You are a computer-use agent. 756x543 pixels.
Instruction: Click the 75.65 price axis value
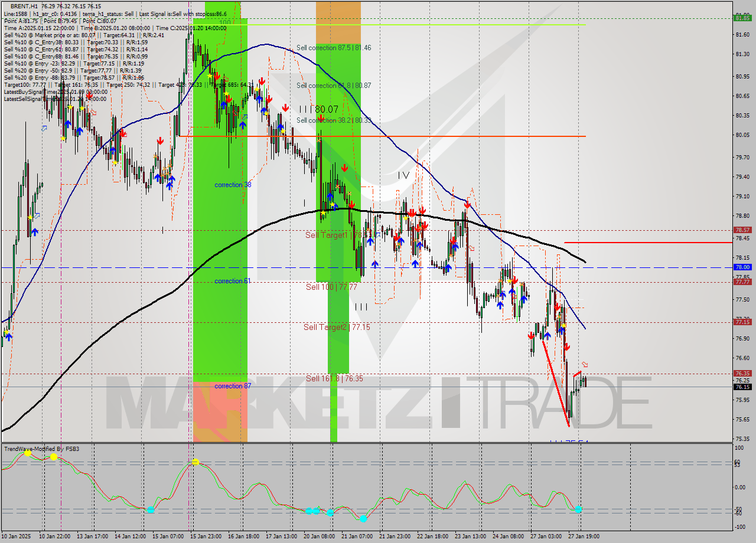pos(742,420)
